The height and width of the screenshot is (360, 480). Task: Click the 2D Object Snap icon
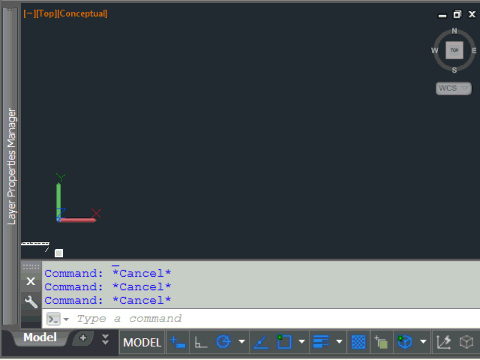tap(284, 342)
